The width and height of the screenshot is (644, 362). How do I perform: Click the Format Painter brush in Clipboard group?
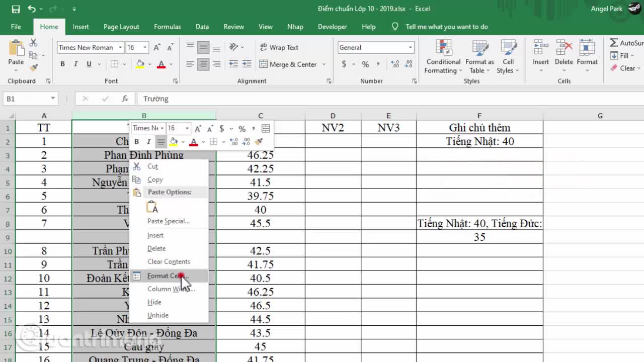pos(33,67)
